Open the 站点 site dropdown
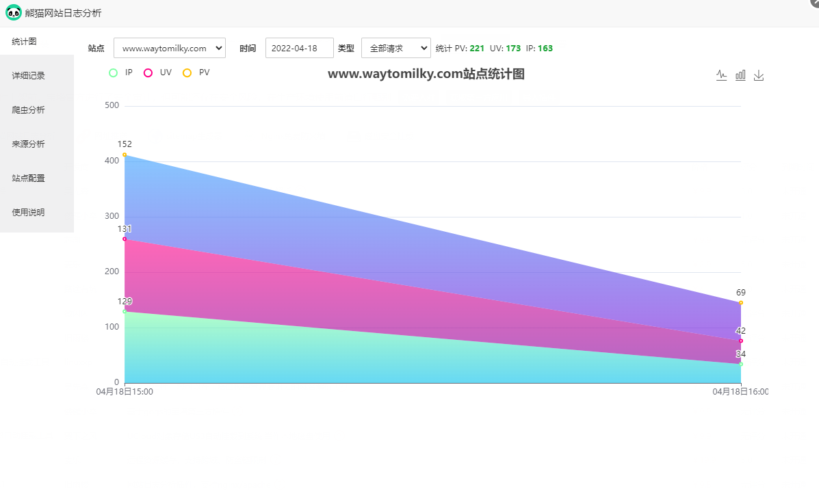Screen dimensions: 819x504 click(170, 48)
